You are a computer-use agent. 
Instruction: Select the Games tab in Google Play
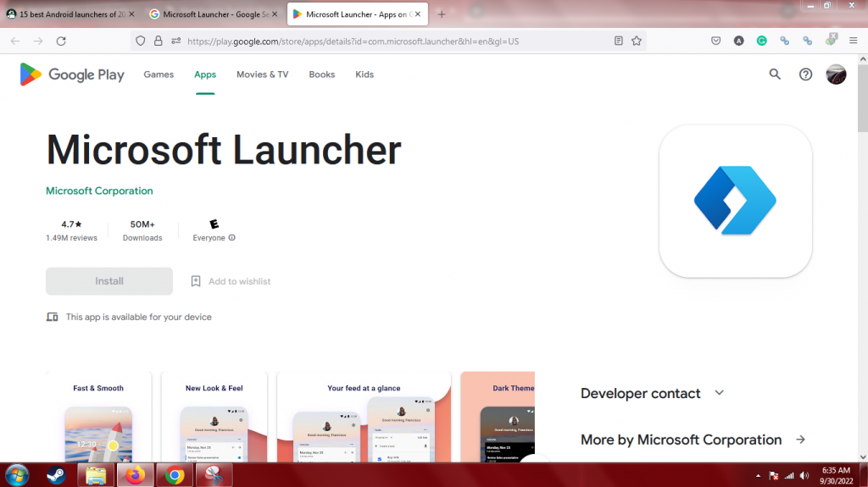[x=159, y=75]
